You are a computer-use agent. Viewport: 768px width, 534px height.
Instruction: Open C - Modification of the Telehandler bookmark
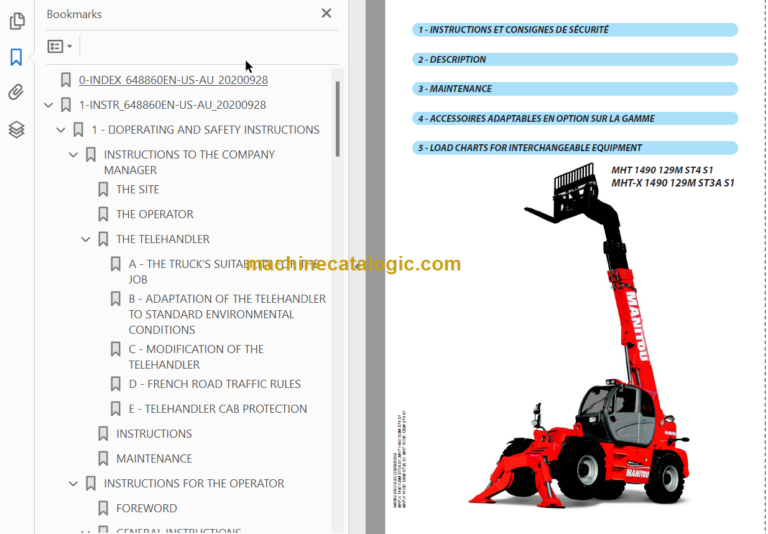(196, 357)
